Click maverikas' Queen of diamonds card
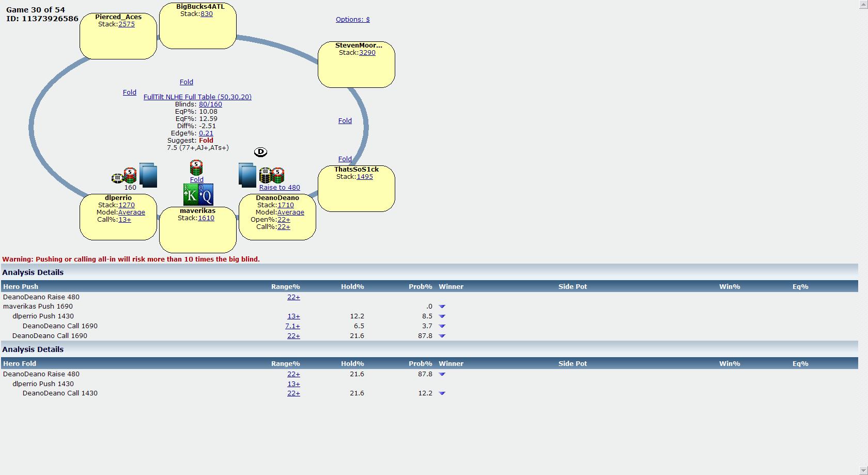The width and height of the screenshot is (868, 475). coord(206,195)
